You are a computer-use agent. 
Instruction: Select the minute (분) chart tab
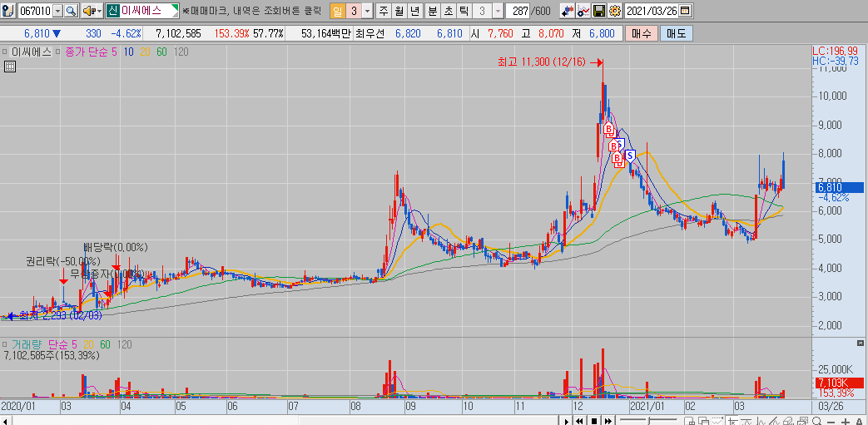pos(433,11)
